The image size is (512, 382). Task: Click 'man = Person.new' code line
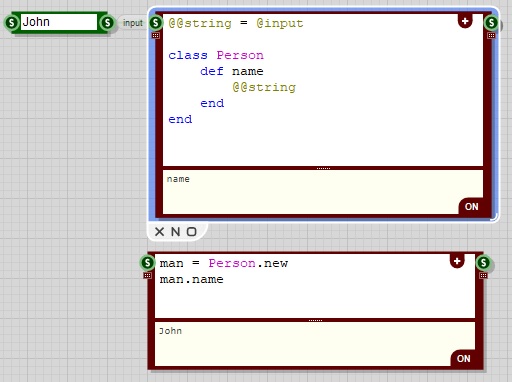[x=224, y=263]
